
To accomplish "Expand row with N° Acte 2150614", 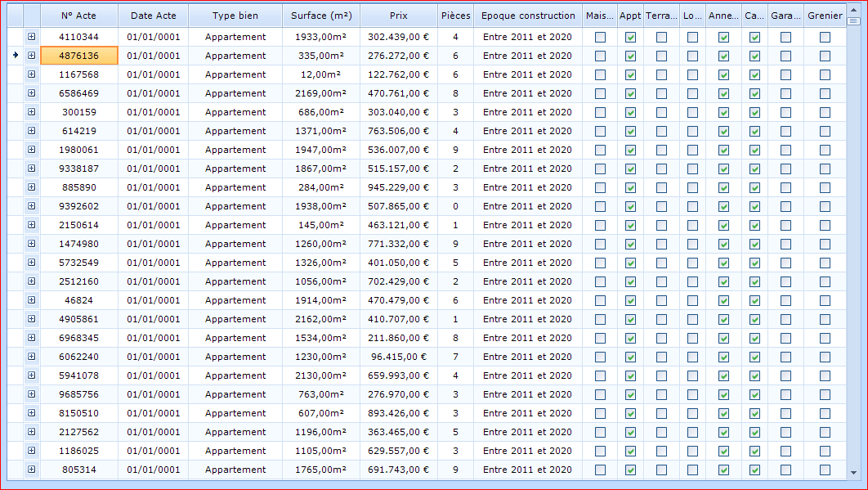I will (32, 225).
